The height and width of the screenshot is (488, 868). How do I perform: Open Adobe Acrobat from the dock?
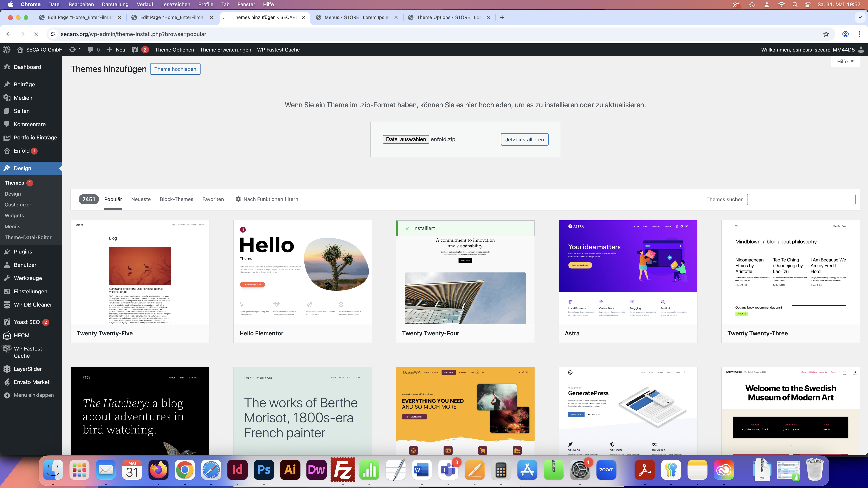[x=645, y=469]
